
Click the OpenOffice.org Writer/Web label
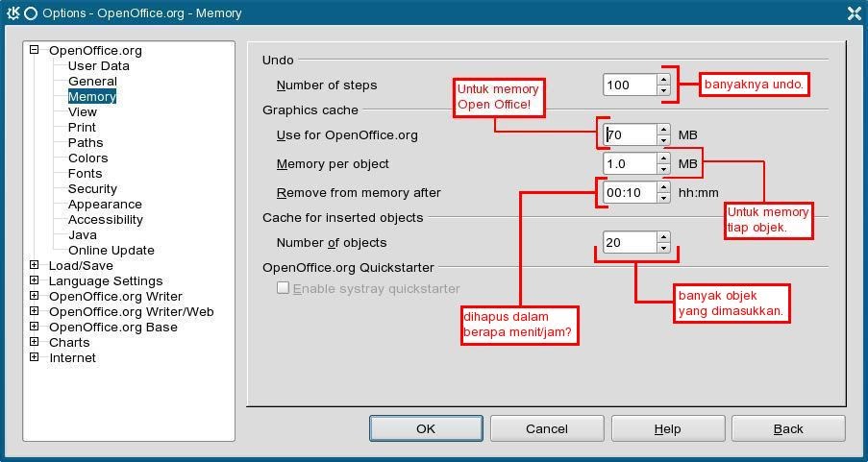pyautogui.click(x=131, y=311)
